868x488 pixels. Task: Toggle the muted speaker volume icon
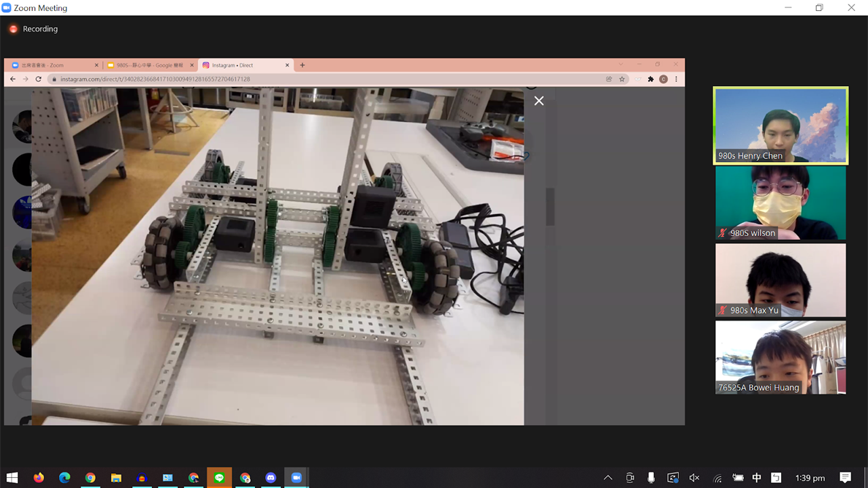694,478
